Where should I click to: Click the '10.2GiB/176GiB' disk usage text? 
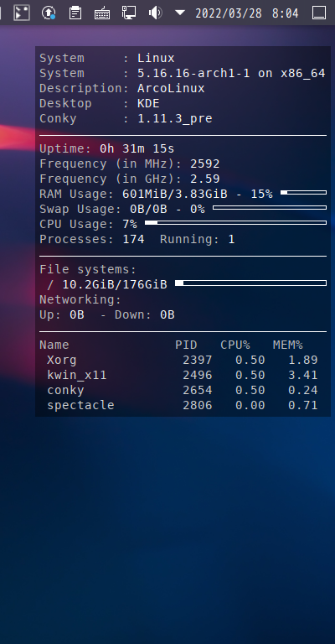[115, 284]
